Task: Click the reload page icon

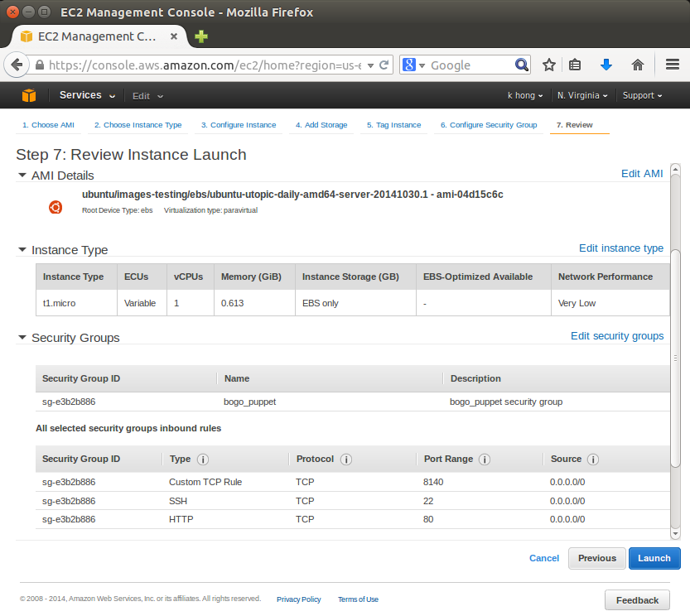Action: (x=384, y=65)
